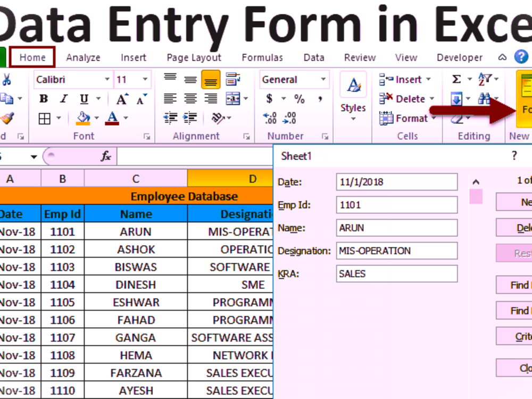Click the Increase Indent icon
Viewport: 532px width, 399px height.
(x=190, y=118)
